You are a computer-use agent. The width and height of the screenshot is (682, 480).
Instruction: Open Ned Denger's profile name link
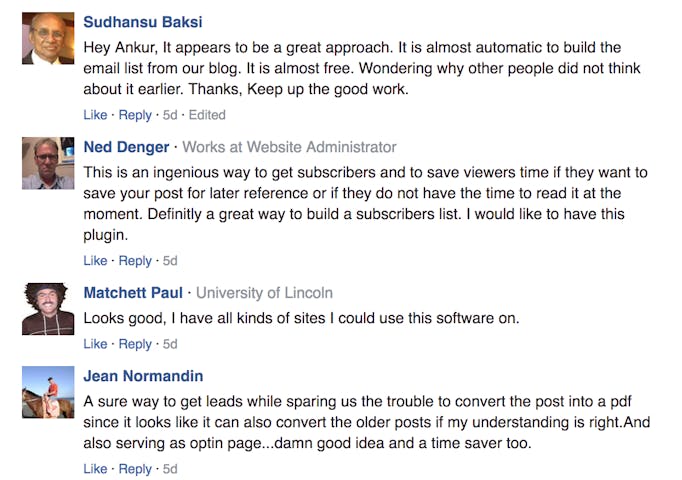click(x=126, y=147)
